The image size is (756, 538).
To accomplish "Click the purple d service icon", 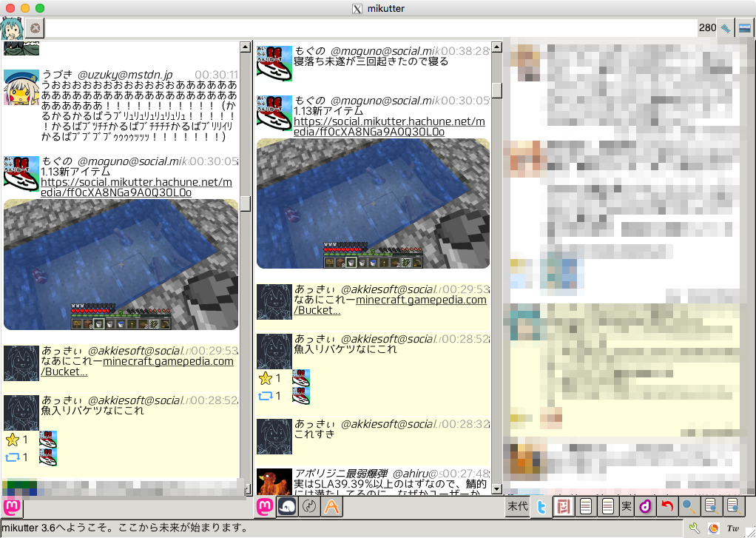I will 644,506.
